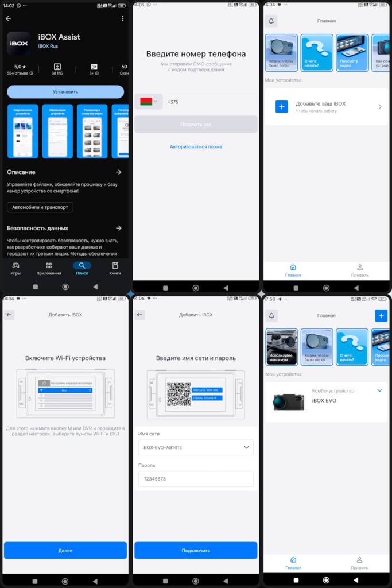Viewport: 392px width, 588px height.
Task: Tap the QR code illustration
Action: [178, 394]
